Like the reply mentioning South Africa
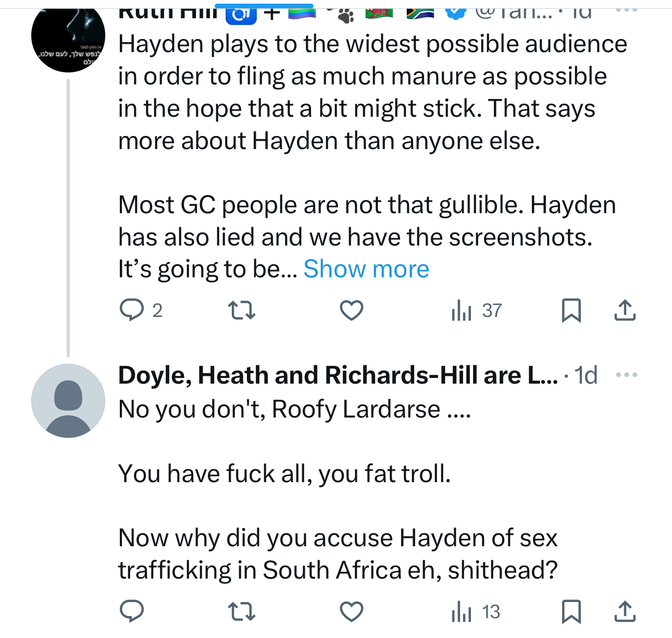 (x=352, y=611)
